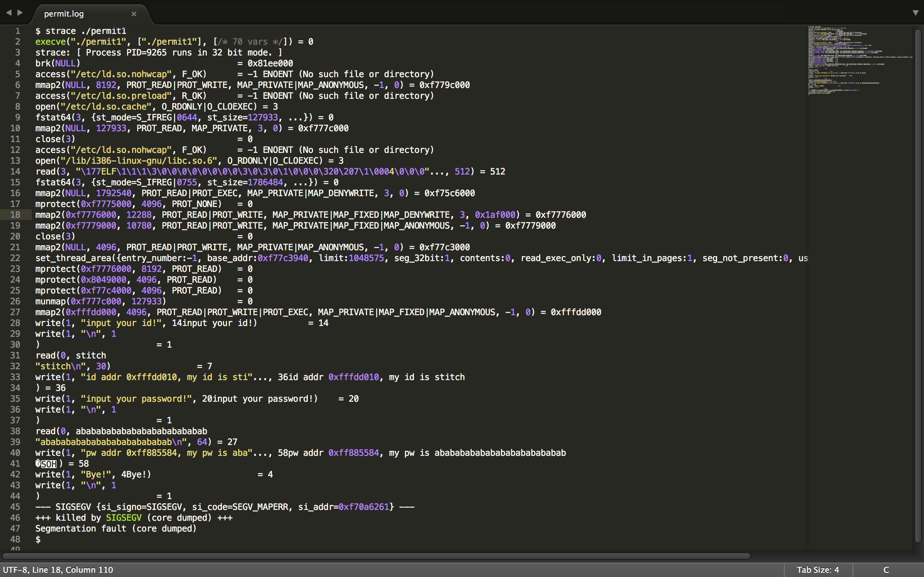Click "Segmentation fault (core dumped)" line
924x577 pixels.
pos(116,529)
